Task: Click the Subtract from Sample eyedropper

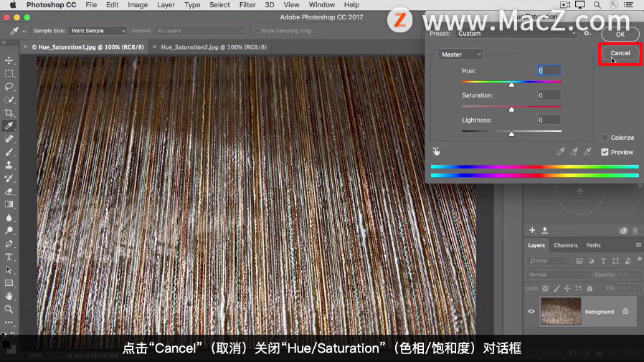Action: 588,151
